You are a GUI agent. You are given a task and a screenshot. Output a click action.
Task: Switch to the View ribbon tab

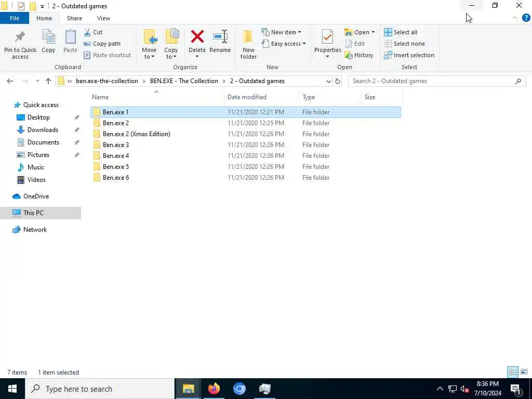click(103, 18)
